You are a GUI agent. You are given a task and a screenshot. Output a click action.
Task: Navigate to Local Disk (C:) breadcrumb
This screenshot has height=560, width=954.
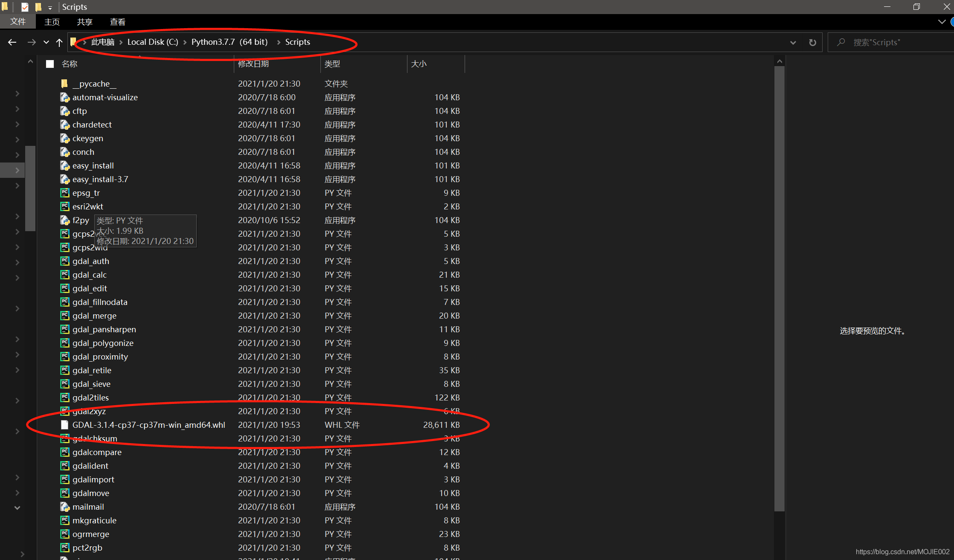153,42
